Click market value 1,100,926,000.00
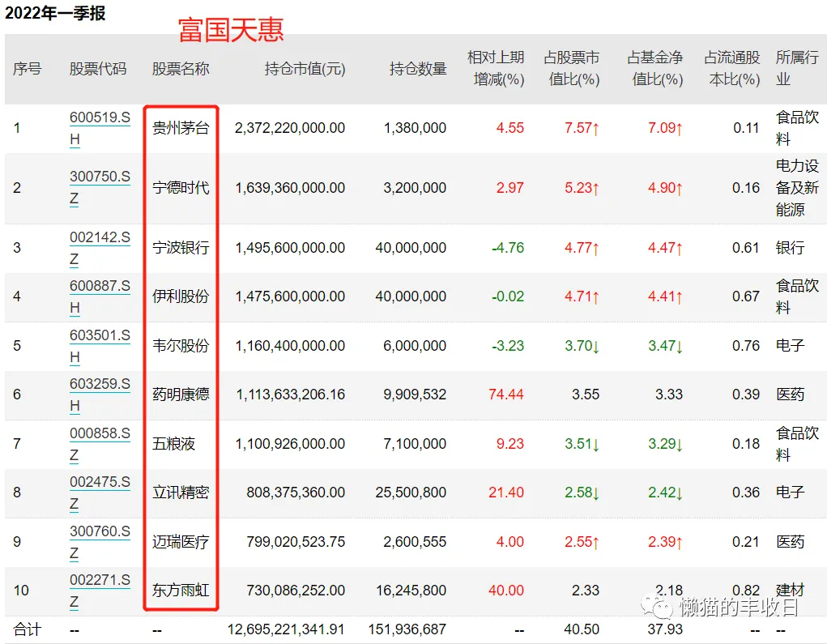 (290, 444)
